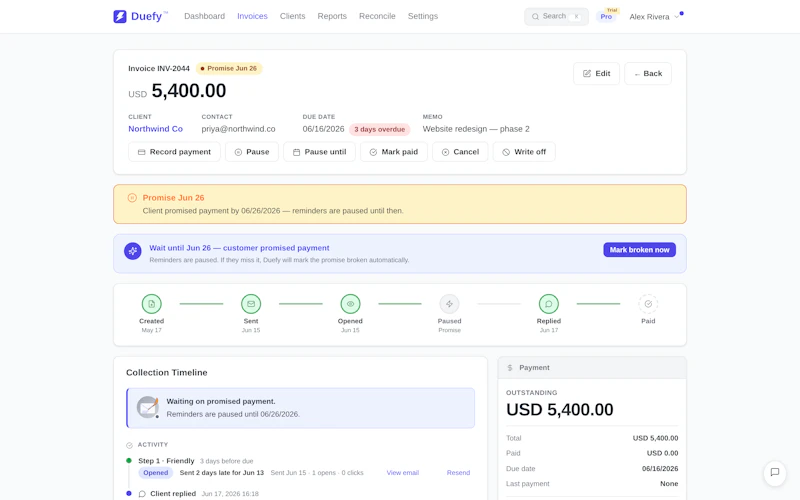Go back with the Back button
800x500 pixels.
(x=648, y=73)
